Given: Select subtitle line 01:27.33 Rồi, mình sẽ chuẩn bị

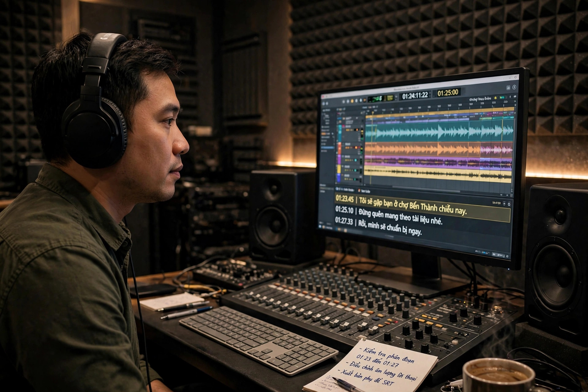Looking at the screenshot, I should [378, 226].
